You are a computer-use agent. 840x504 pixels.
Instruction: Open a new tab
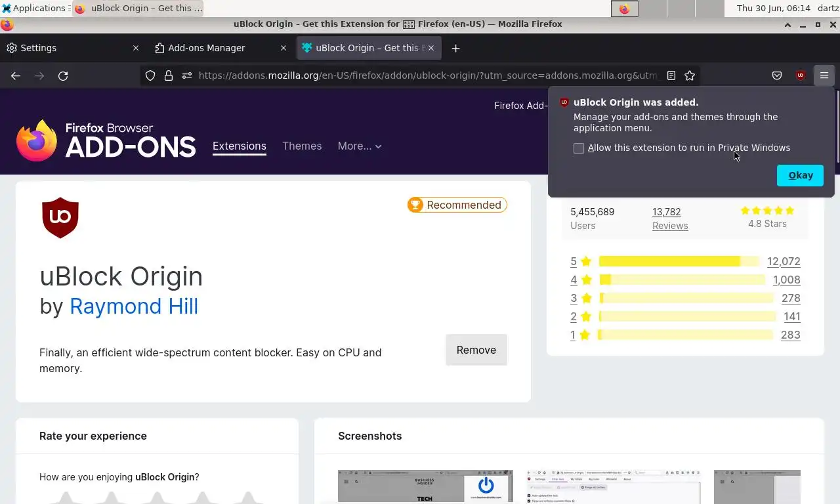[x=455, y=48]
